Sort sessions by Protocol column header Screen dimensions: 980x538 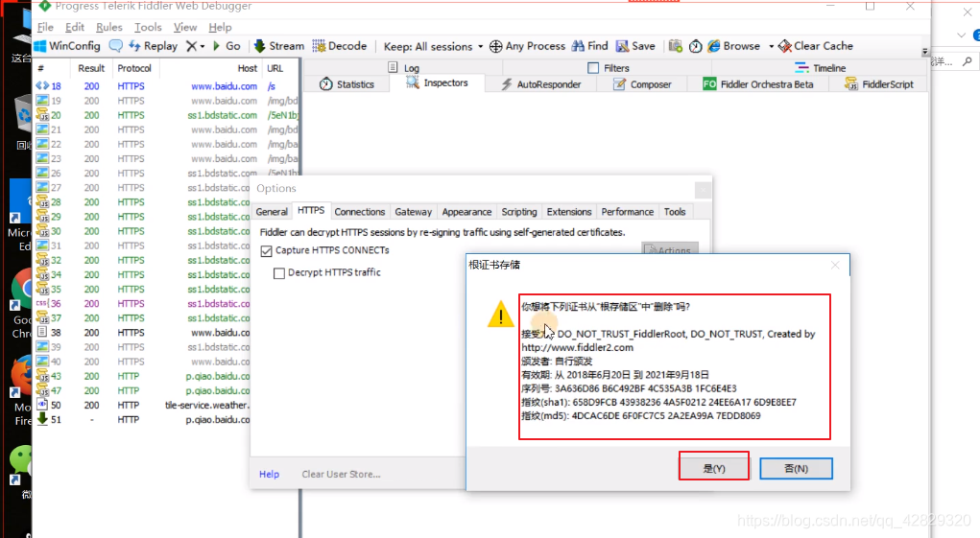point(134,69)
